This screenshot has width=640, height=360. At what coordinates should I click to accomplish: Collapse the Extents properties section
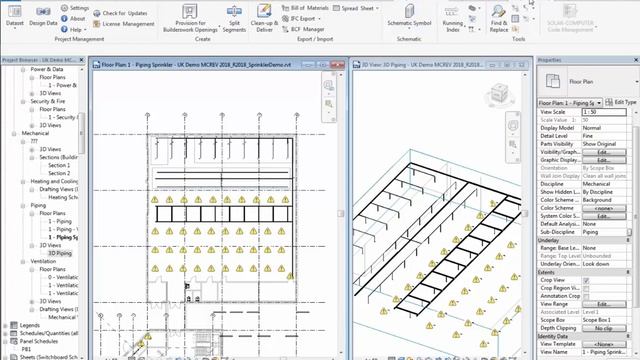click(628, 272)
